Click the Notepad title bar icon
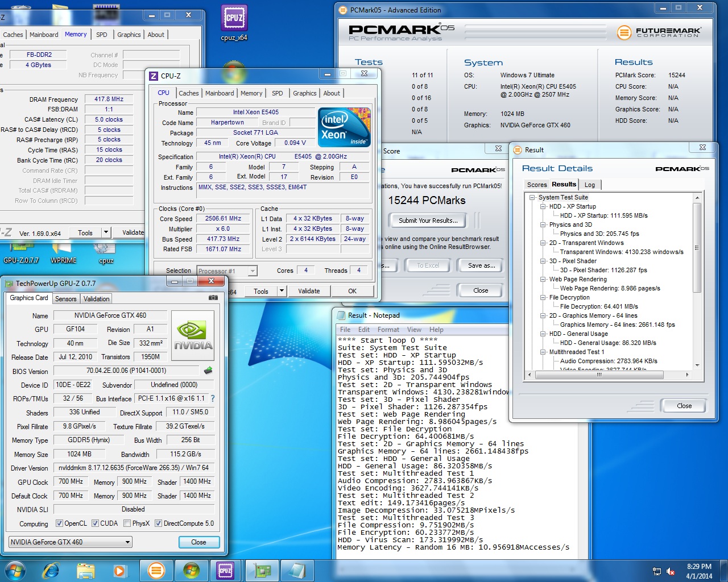This screenshot has width=728, height=582. coord(341,315)
